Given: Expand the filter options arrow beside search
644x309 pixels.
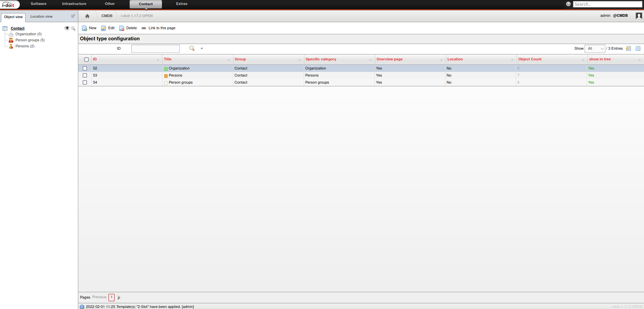Looking at the screenshot, I should (x=202, y=49).
